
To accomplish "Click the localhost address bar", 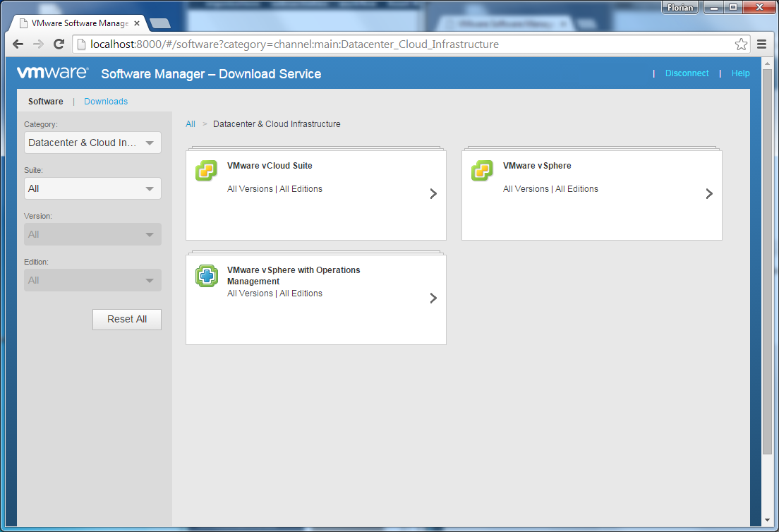I will [411, 44].
